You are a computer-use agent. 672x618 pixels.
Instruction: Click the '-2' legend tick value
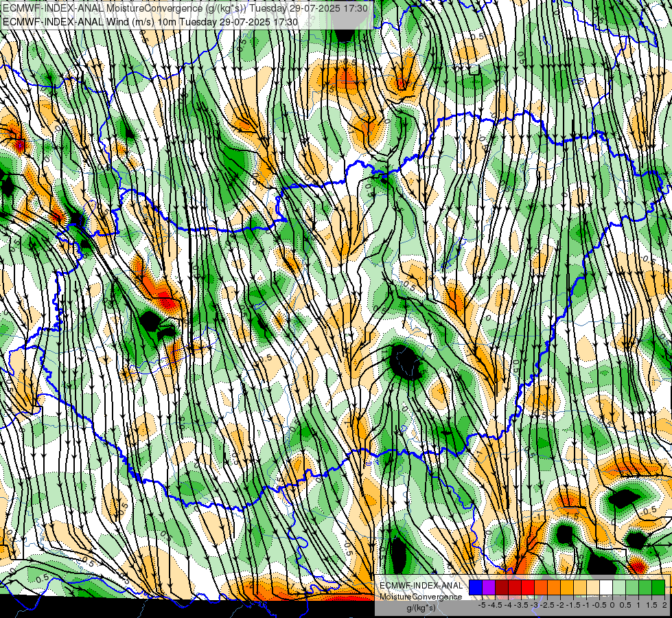click(x=560, y=605)
